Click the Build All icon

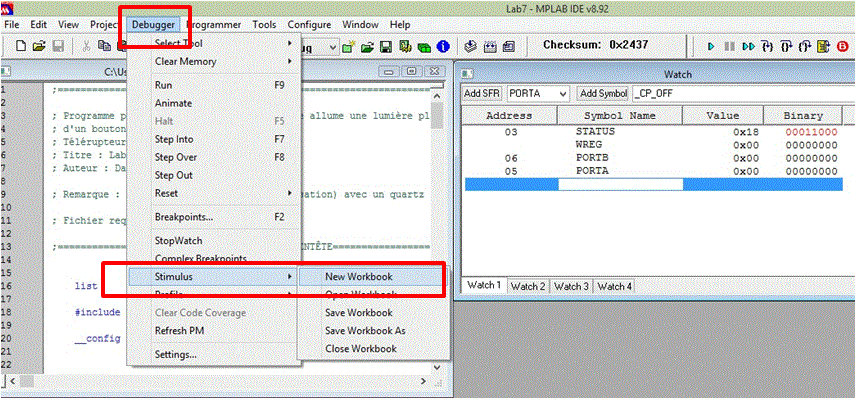click(x=490, y=47)
